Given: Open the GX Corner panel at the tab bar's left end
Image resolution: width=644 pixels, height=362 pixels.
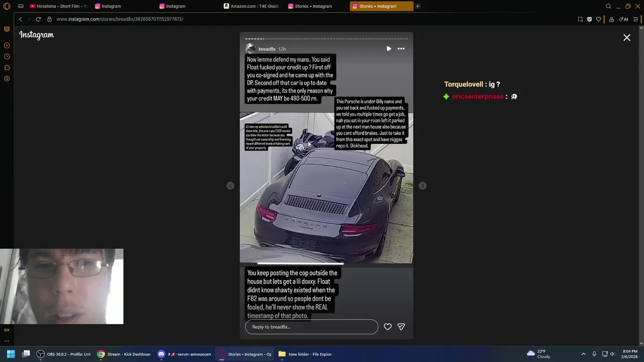Looking at the screenshot, I should click(x=21, y=6).
